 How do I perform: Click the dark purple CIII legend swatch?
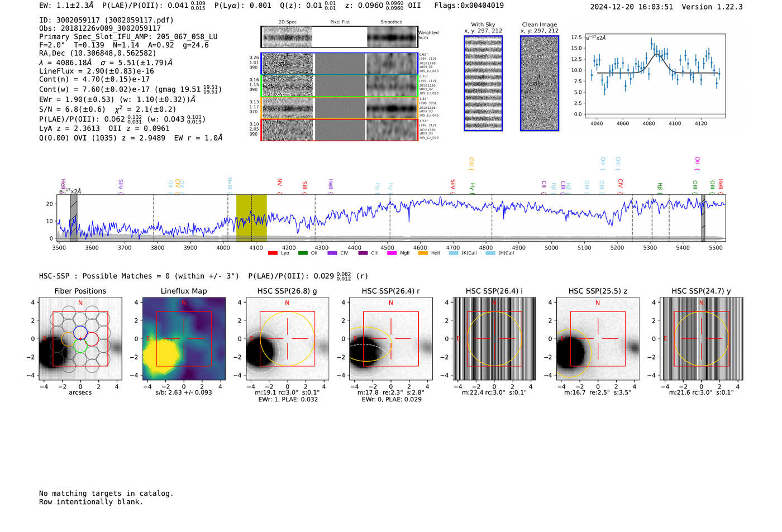coord(363,253)
